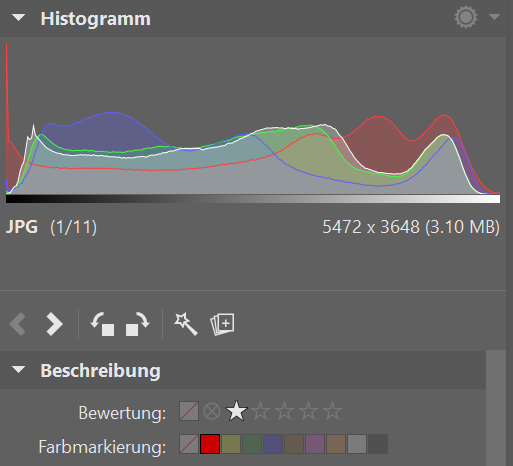Image resolution: width=513 pixels, height=466 pixels.
Task: Open the dropdown arrow beside histogram gear
Action: 494,17
